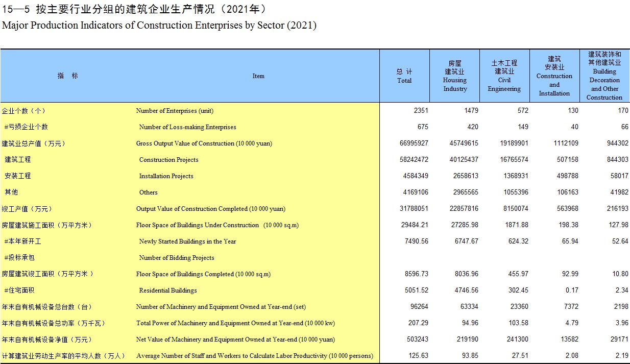Click the 'Residential Buildings' row label

[x=167, y=290]
